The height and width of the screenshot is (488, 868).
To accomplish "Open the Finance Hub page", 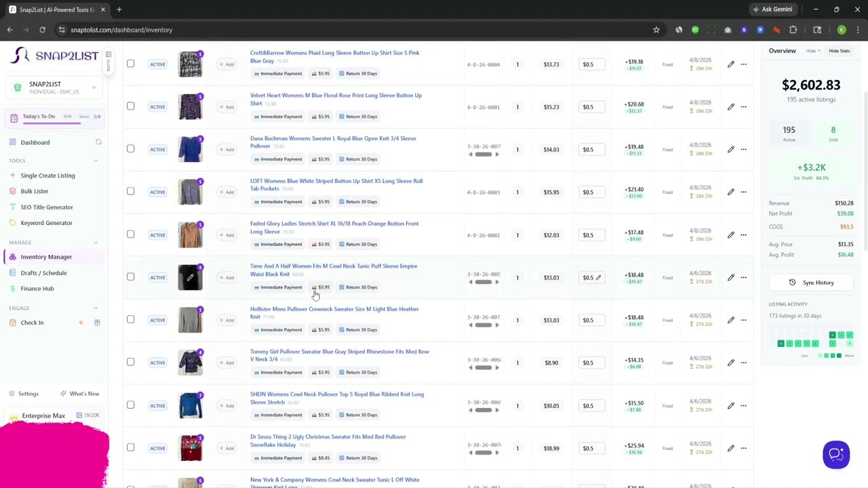I will [x=37, y=289].
